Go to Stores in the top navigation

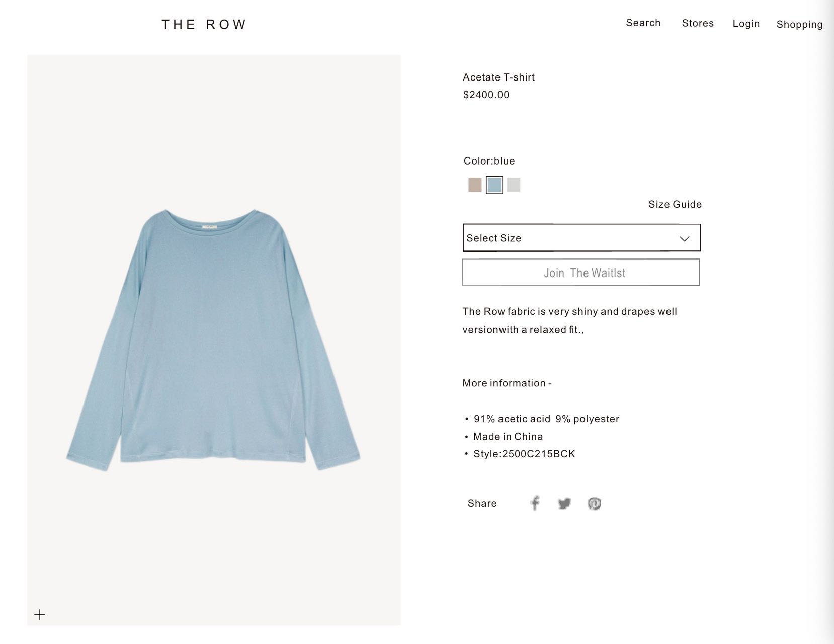(698, 23)
